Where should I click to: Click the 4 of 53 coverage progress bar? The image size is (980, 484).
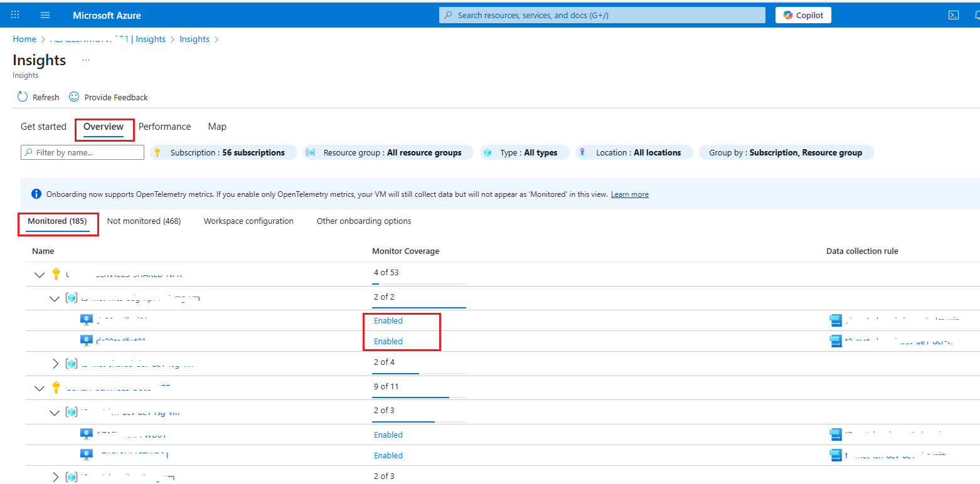point(419,284)
